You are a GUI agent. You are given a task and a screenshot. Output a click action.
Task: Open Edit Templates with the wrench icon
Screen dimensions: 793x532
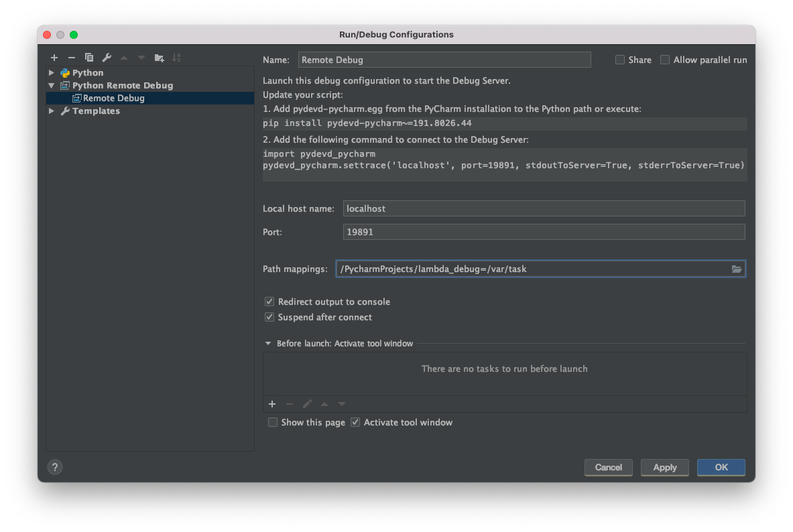point(107,58)
